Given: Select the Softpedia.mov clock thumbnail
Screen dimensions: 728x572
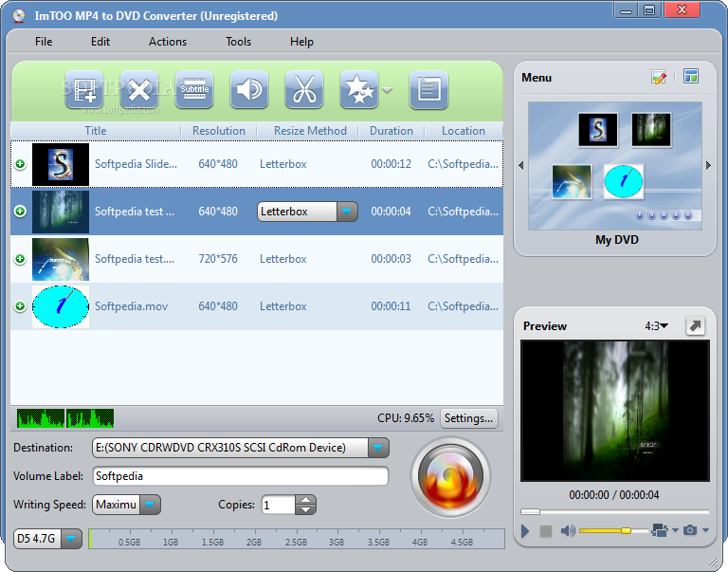Looking at the screenshot, I should [x=61, y=306].
